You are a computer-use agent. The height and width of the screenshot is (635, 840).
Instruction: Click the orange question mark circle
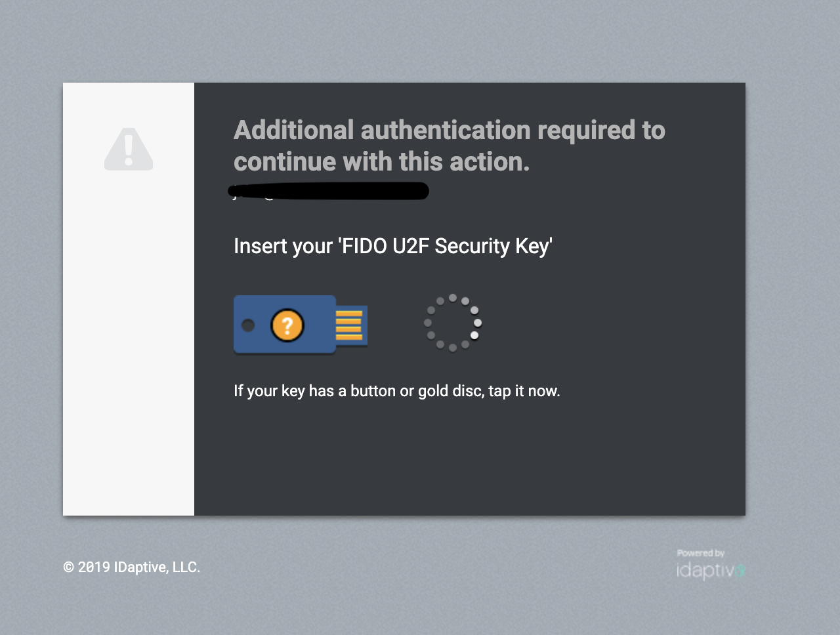click(x=287, y=325)
